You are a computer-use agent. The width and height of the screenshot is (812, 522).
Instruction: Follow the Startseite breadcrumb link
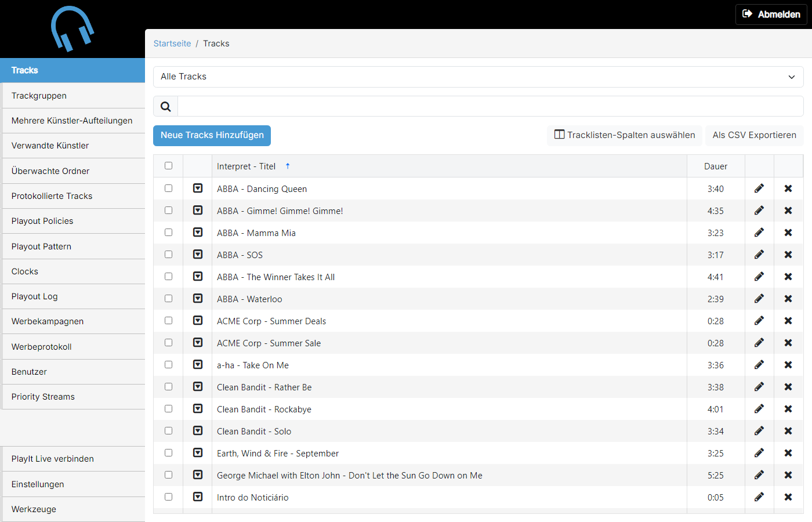[x=172, y=43]
